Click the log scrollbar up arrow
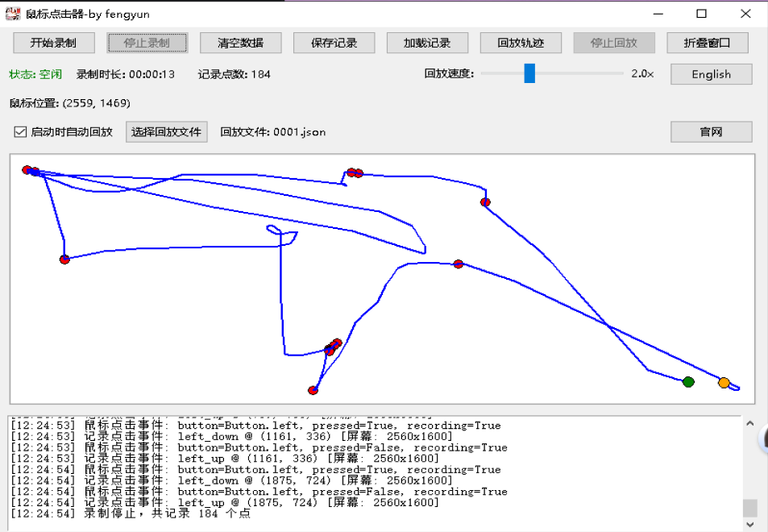The height and width of the screenshot is (532, 768). (x=750, y=423)
